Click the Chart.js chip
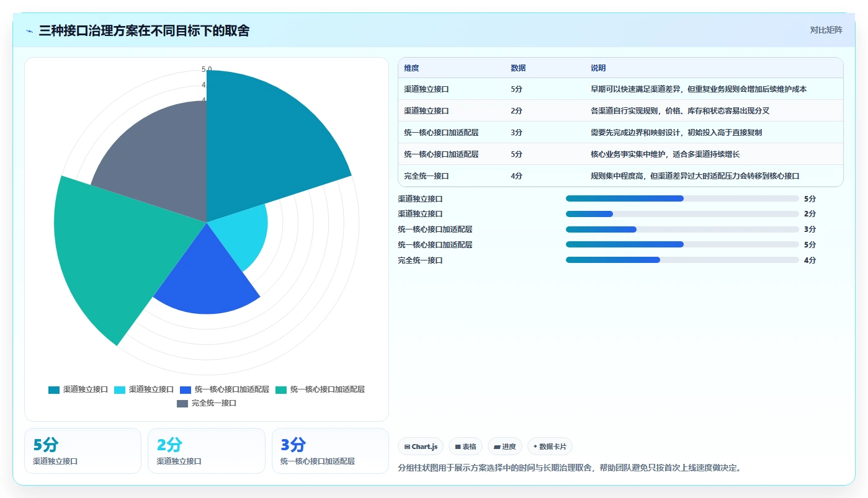 pyautogui.click(x=421, y=447)
